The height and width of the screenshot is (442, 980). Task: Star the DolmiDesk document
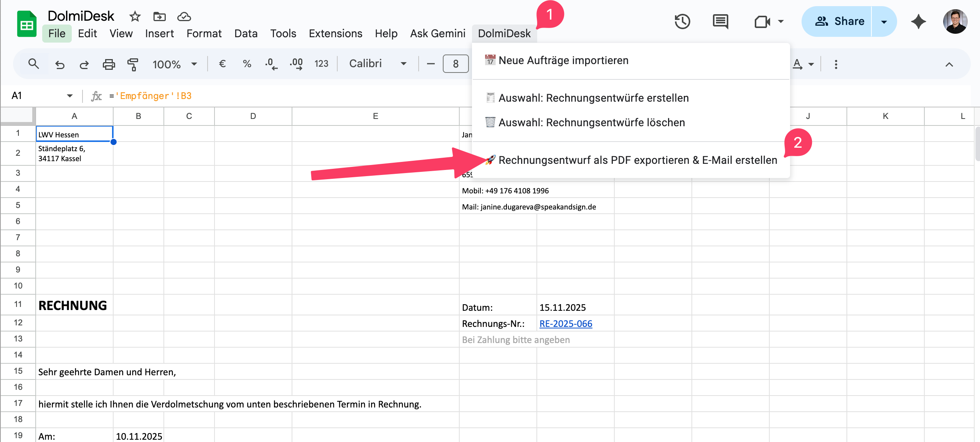(135, 16)
